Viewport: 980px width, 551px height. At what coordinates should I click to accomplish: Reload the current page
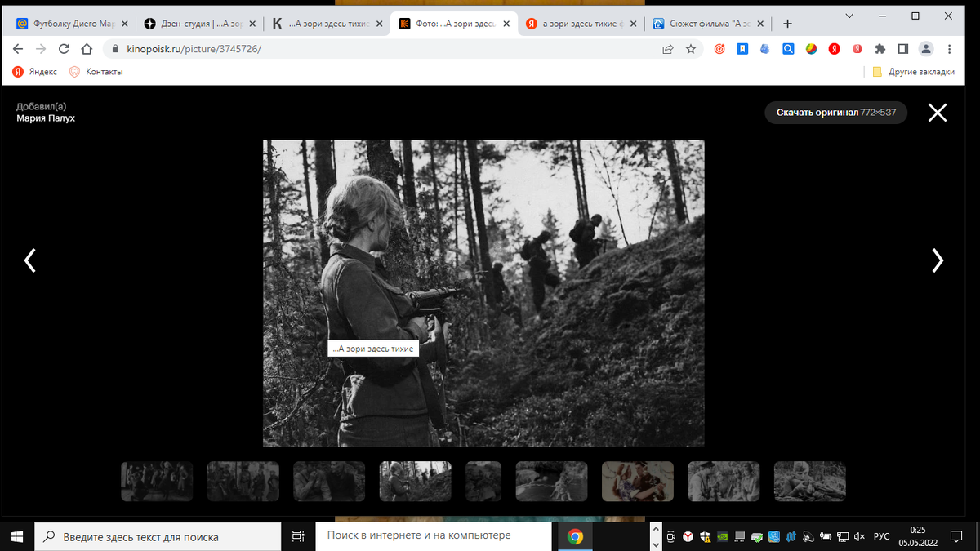(64, 49)
